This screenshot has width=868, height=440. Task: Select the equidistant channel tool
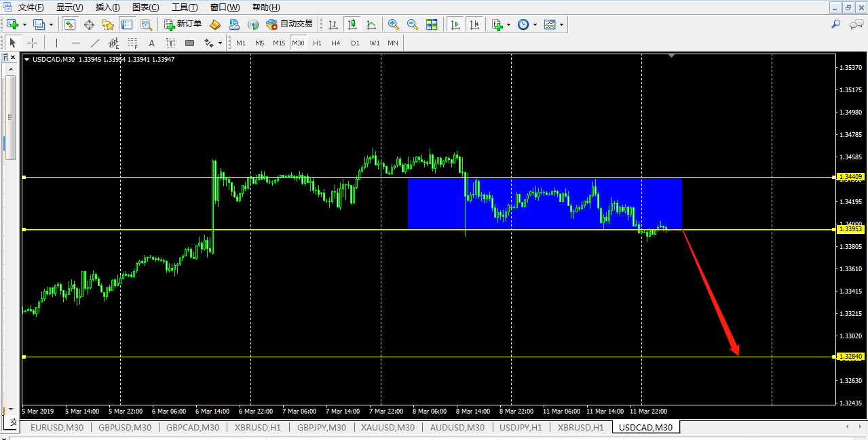click(x=113, y=43)
